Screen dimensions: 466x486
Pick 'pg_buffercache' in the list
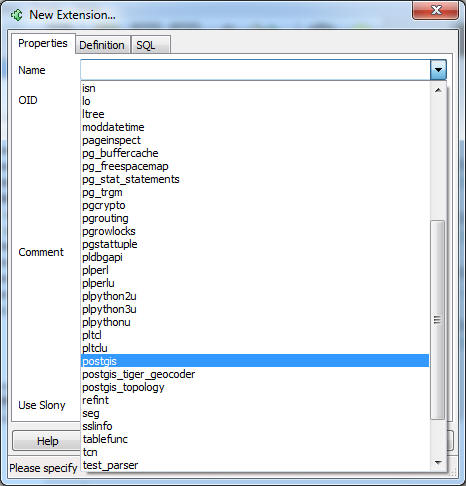coord(255,153)
